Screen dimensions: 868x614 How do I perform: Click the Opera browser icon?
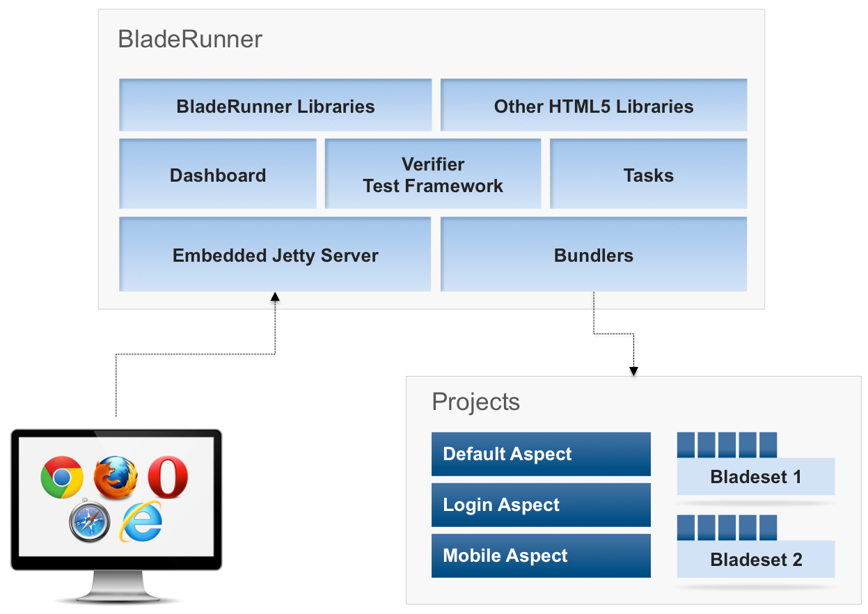[168, 477]
